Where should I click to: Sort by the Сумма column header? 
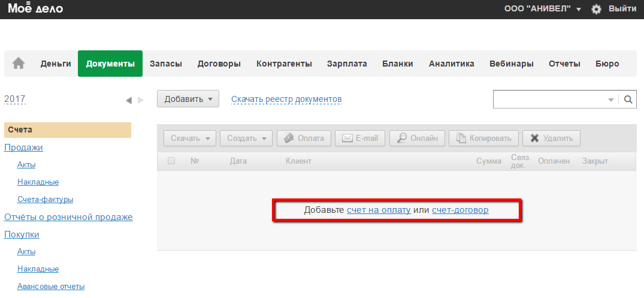click(489, 161)
